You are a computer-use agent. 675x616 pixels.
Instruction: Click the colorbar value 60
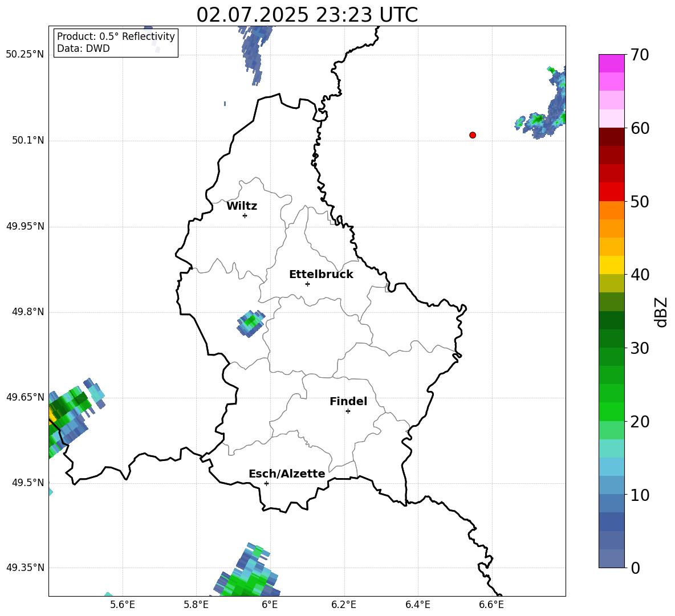640,128
